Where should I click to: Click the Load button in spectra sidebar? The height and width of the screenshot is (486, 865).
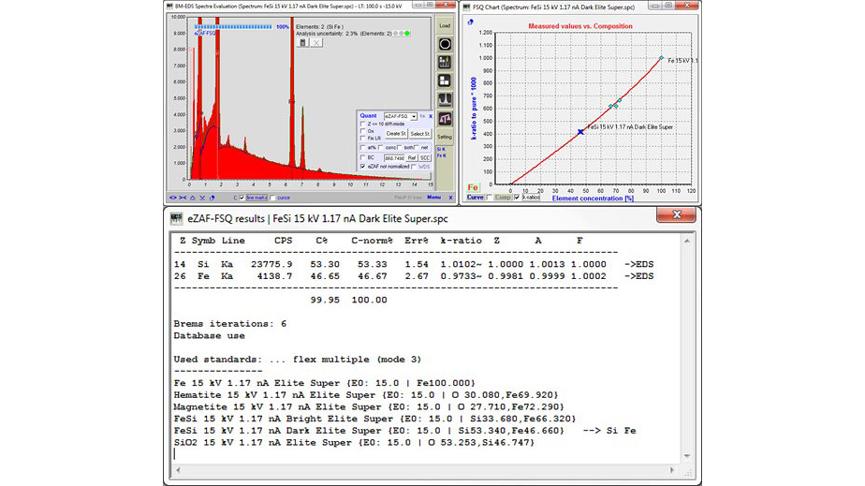pyautogui.click(x=445, y=25)
